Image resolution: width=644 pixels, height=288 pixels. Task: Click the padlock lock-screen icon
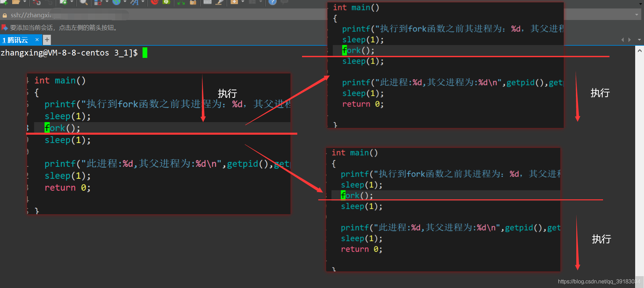(193, 2)
